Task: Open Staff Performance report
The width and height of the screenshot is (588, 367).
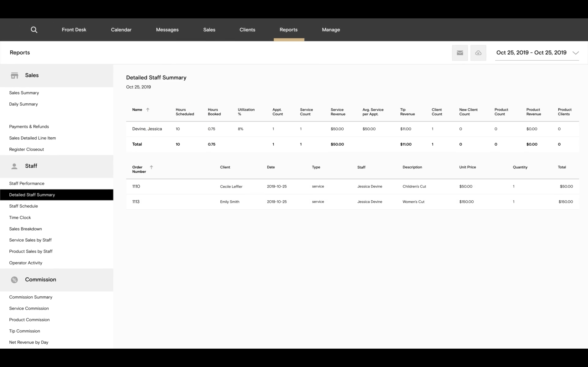Action: click(27, 183)
